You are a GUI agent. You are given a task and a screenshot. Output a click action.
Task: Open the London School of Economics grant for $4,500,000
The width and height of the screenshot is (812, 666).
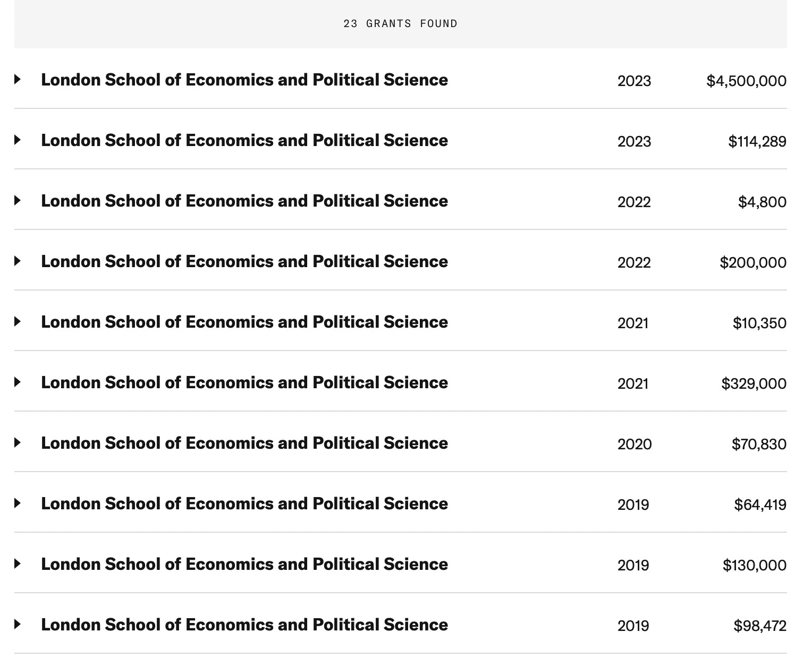pos(244,80)
